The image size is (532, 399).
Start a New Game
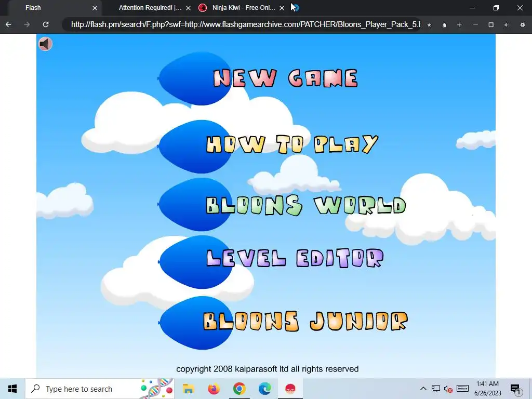285,78
